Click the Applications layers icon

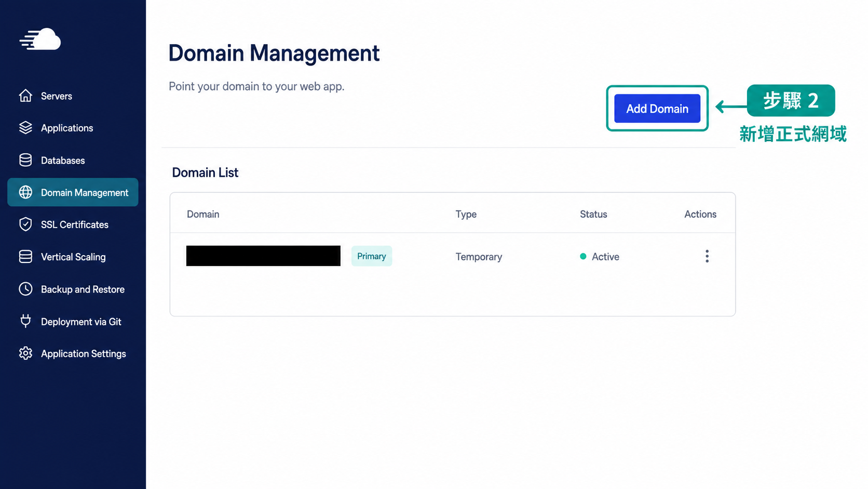coord(25,128)
